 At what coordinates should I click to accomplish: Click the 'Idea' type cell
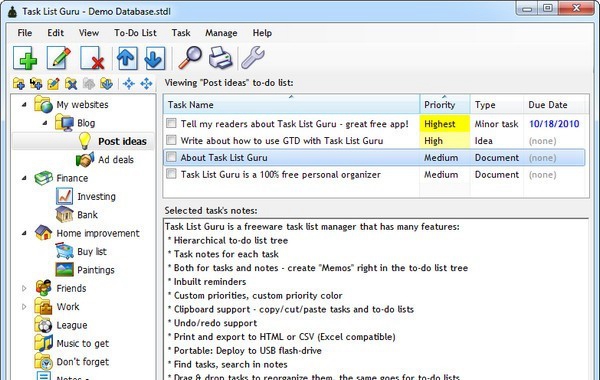pyautogui.click(x=483, y=140)
